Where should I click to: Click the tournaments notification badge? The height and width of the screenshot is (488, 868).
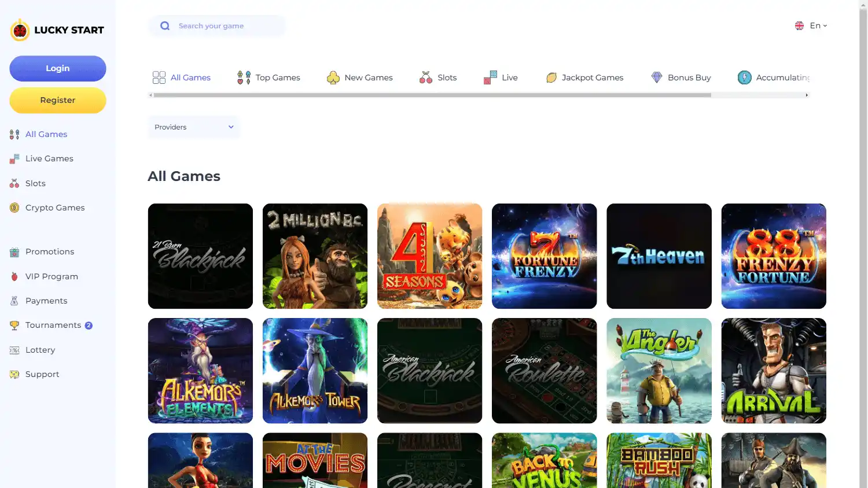point(89,326)
